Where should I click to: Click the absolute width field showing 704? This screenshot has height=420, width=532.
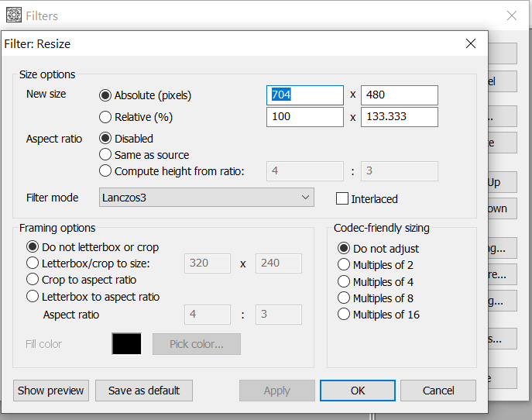coord(305,95)
